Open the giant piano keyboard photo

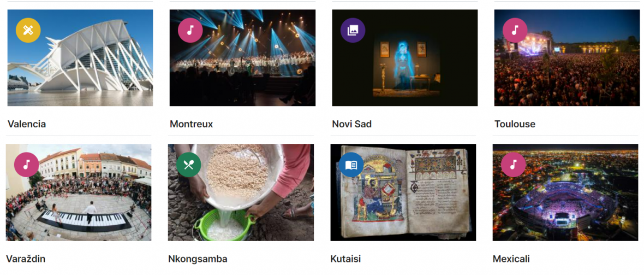[x=79, y=192]
